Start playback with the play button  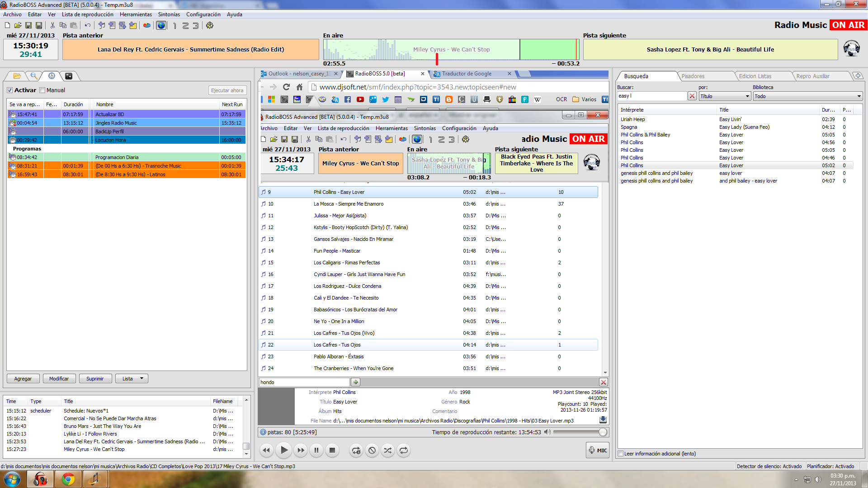284,450
